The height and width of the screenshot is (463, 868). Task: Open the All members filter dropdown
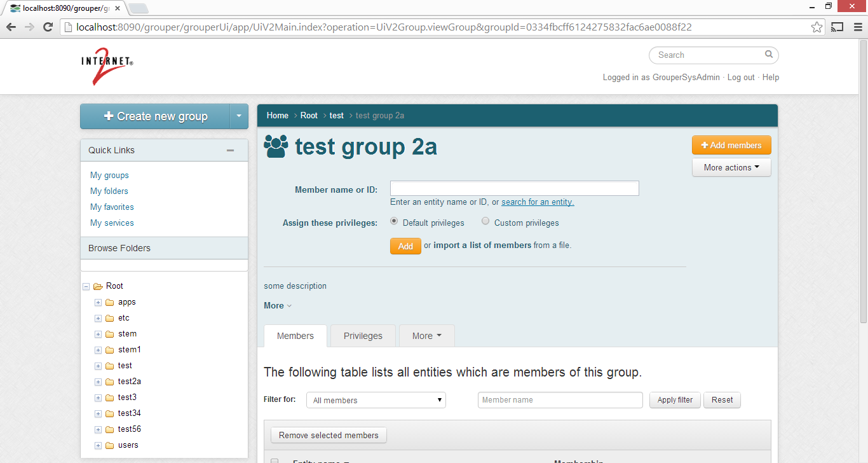click(376, 400)
